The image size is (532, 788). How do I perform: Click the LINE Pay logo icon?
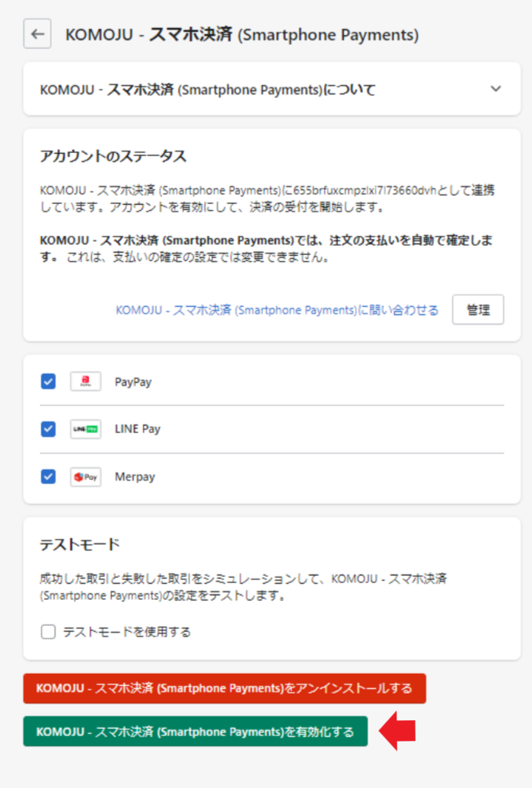tap(85, 429)
